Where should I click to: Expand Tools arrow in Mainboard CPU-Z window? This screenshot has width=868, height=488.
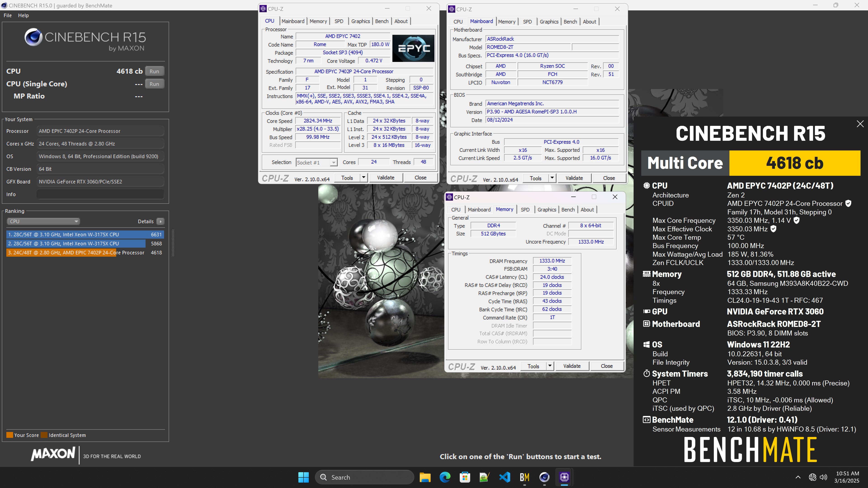[x=552, y=178]
